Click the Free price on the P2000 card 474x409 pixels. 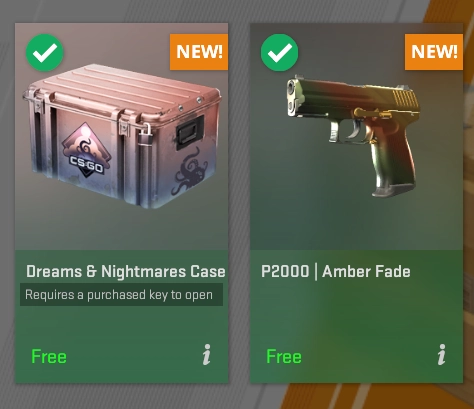click(284, 357)
